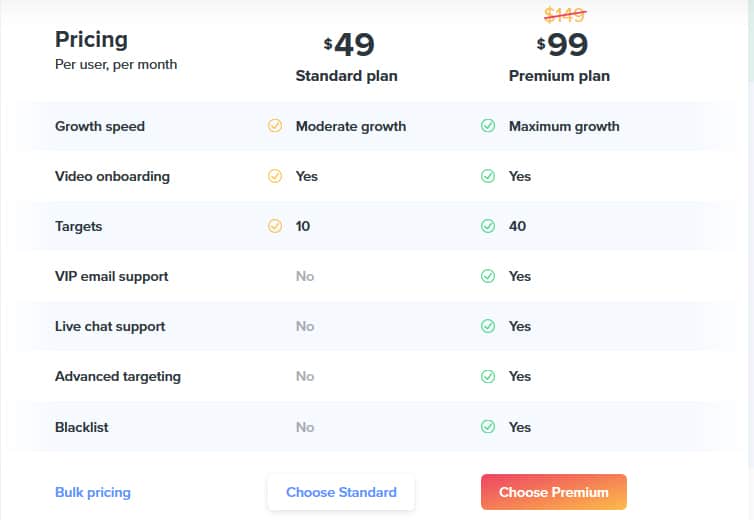The height and width of the screenshot is (520, 754).
Task: Click green check icon for Premium Video onboarding
Action: (x=488, y=176)
